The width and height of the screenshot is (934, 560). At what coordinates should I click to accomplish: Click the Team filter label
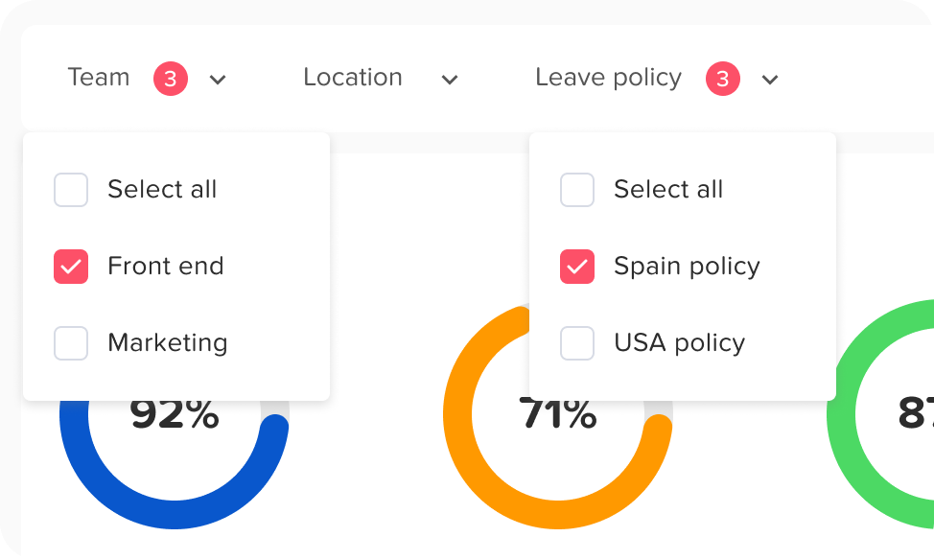[99, 78]
